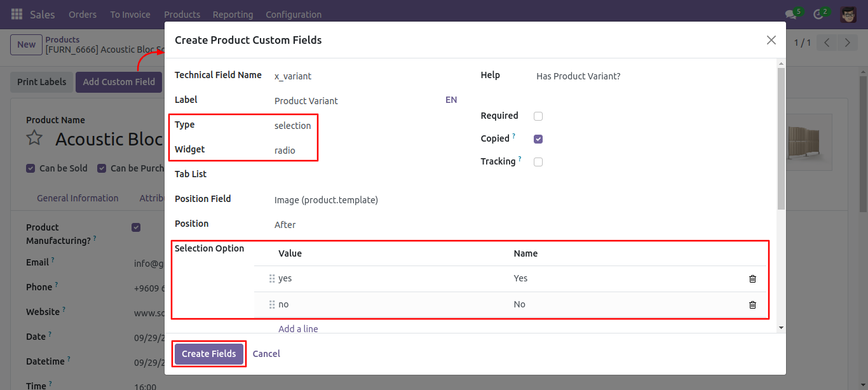The image size is (868, 390).
Task: Click the scrollbar up arrow in dialog
Action: (781, 63)
